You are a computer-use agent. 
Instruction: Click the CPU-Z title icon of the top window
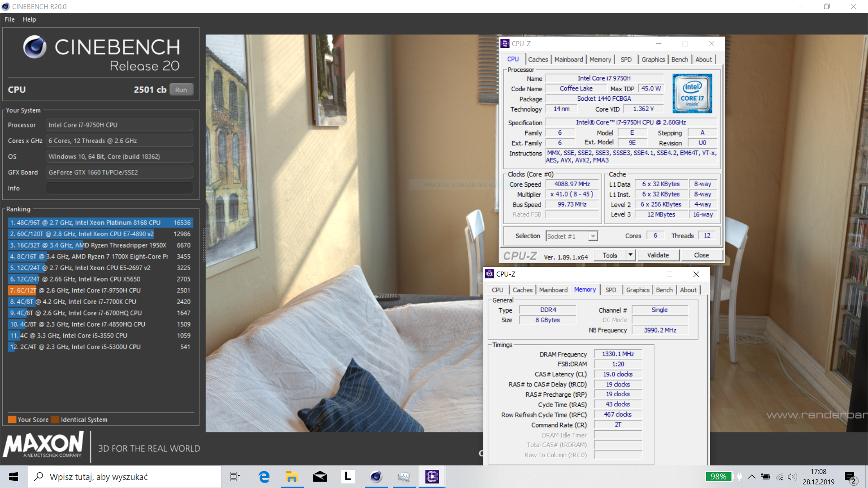(x=505, y=44)
